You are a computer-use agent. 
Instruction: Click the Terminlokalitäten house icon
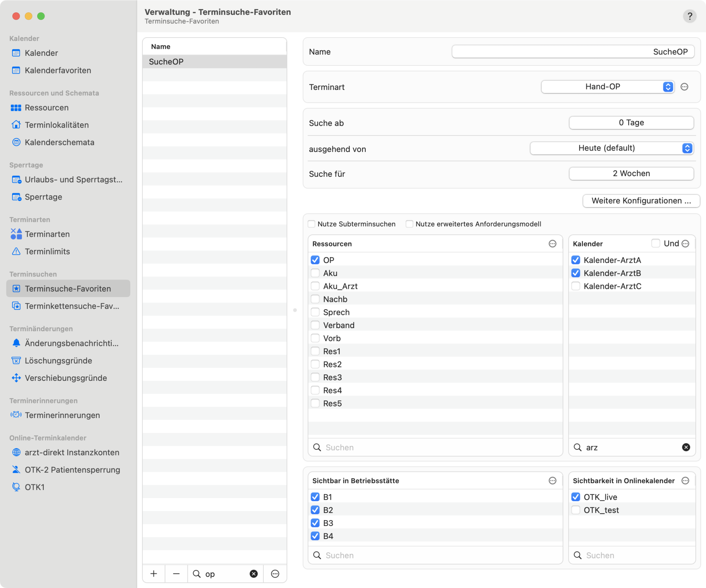pyautogui.click(x=16, y=125)
